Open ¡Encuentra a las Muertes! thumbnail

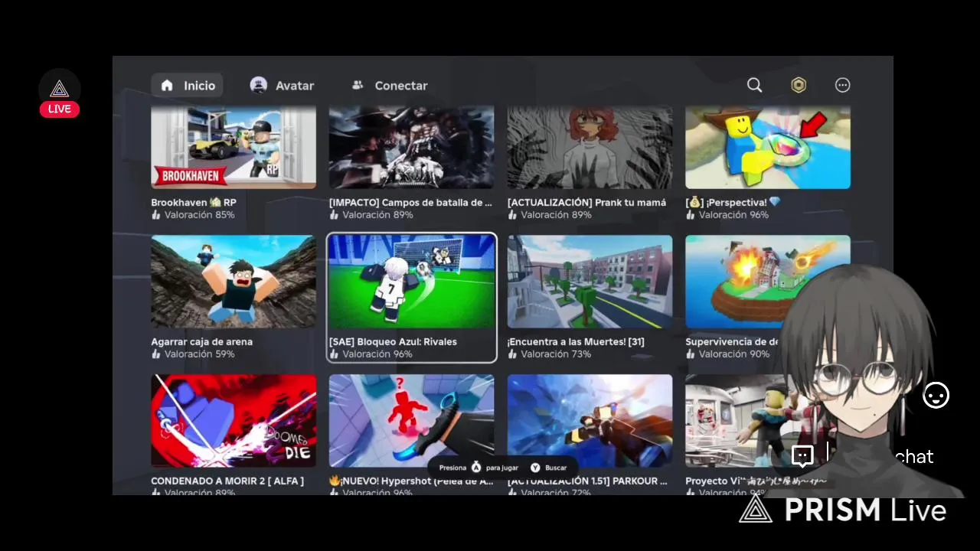point(590,282)
